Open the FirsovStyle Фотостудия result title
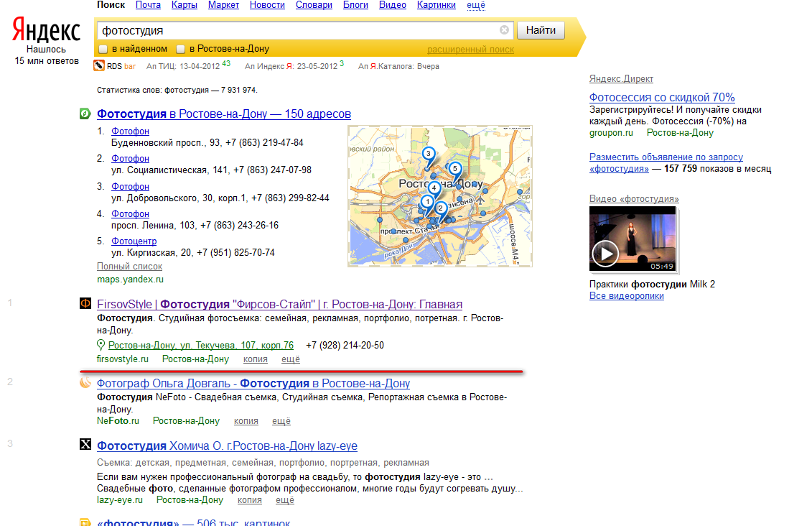This screenshot has width=812, height=526. (x=280, y=304)
